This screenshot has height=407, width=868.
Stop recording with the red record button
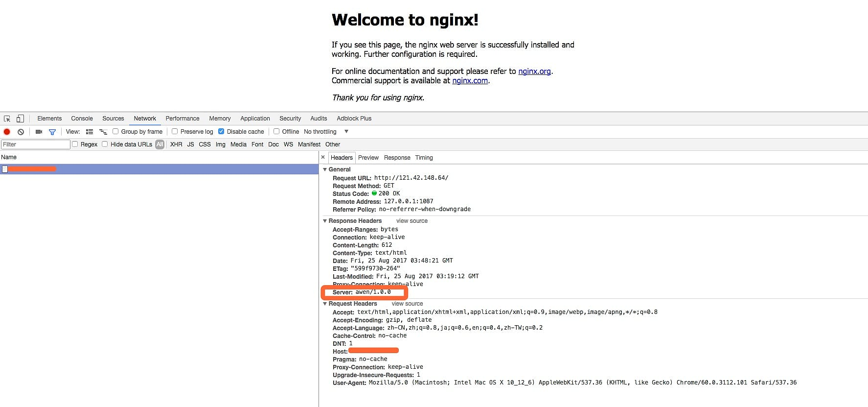7,132
